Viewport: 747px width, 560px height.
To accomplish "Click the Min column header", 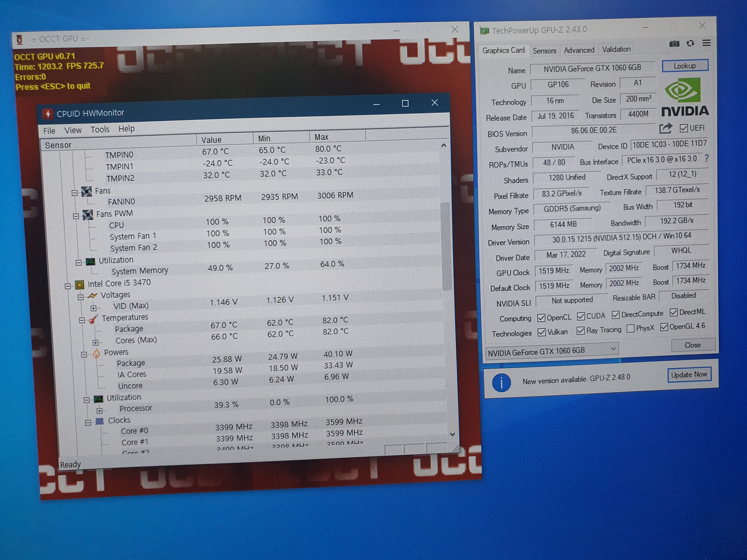I will pyautogui.click(x=282, y=138).
